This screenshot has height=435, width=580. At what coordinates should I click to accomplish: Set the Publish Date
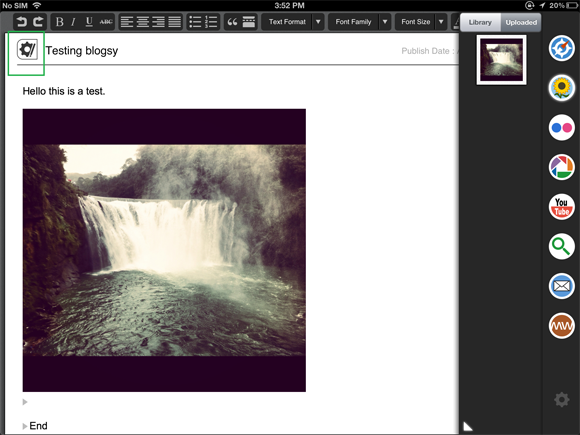click(x=429, y=51)
